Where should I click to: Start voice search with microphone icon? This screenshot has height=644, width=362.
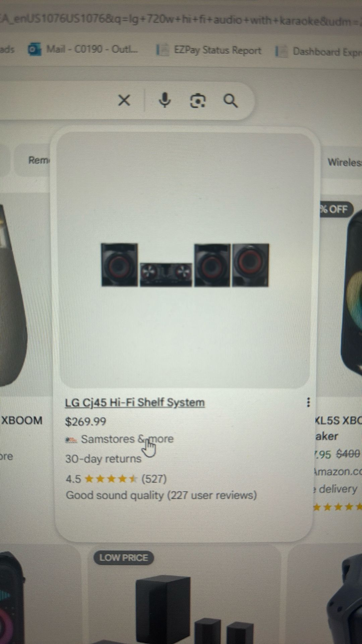coord(165,100)
